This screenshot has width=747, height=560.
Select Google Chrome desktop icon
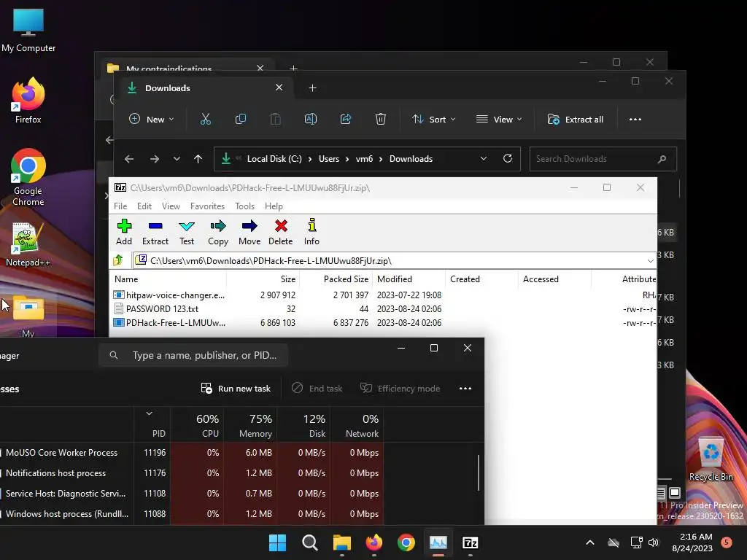[28, 178]
